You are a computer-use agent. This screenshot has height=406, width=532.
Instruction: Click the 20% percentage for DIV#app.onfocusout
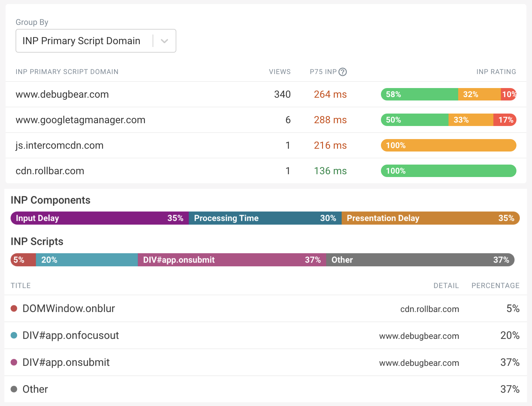[x=510, y=335]
